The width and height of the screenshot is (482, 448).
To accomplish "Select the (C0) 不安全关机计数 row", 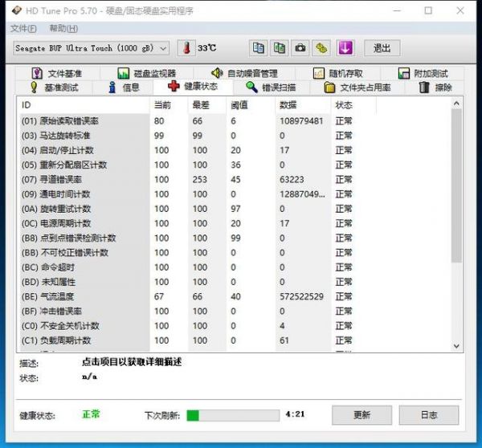I will tap(197, 326).
